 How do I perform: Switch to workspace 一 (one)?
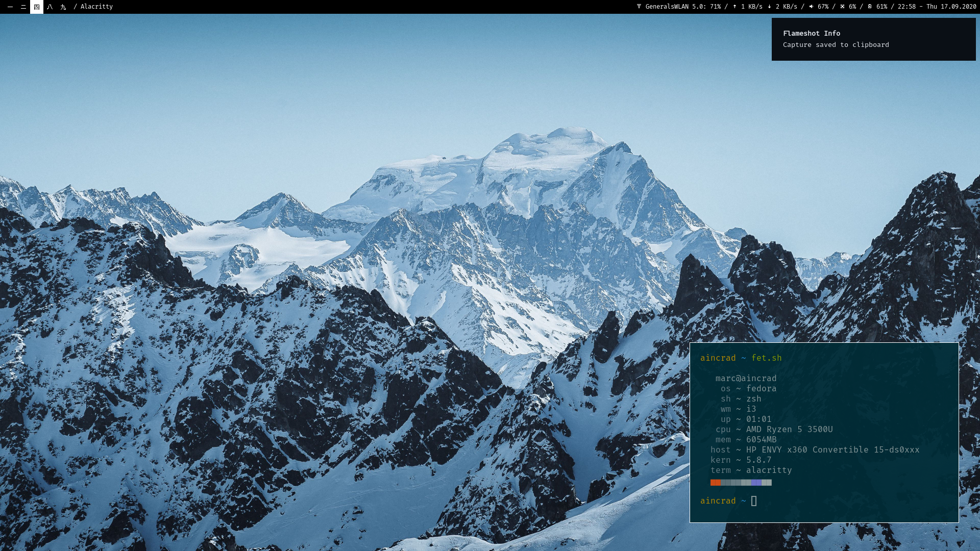tap(10, 7)
